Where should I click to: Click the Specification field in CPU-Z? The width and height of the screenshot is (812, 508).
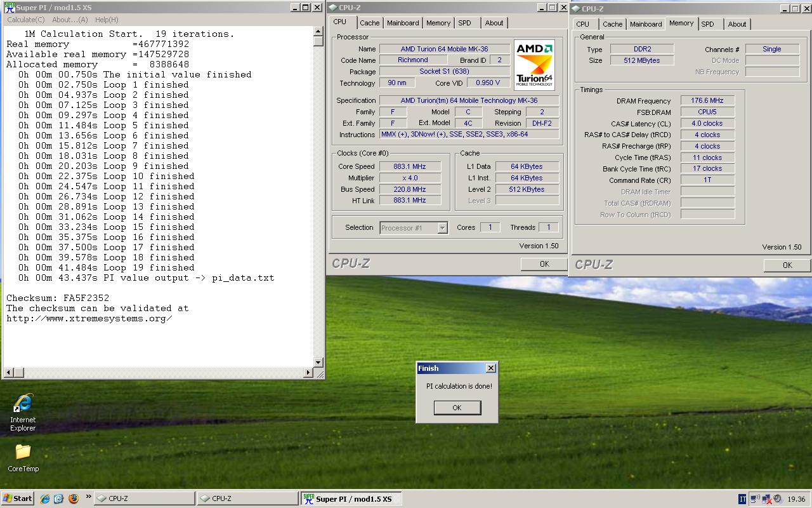tap(469, 100)
